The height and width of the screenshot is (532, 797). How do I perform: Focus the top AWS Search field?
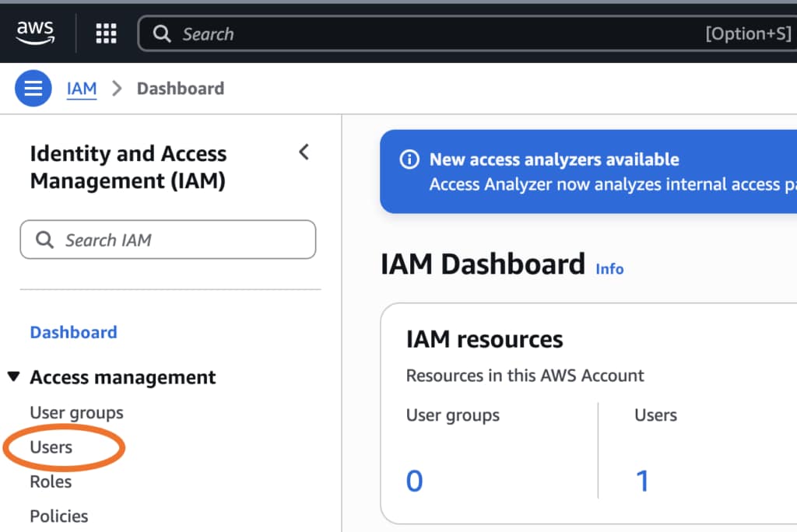pyautogui.click(x=436, y=34)
